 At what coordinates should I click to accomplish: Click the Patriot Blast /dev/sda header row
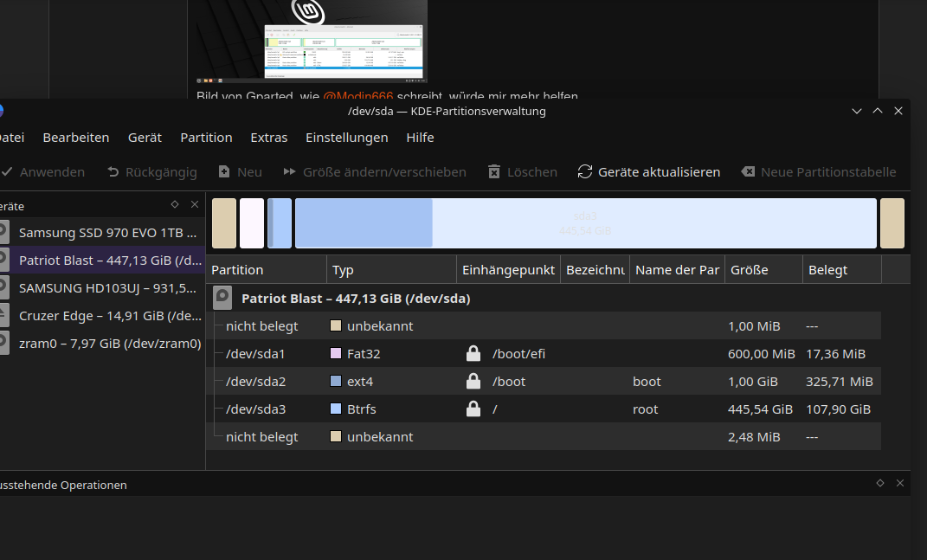pos(544,298)
